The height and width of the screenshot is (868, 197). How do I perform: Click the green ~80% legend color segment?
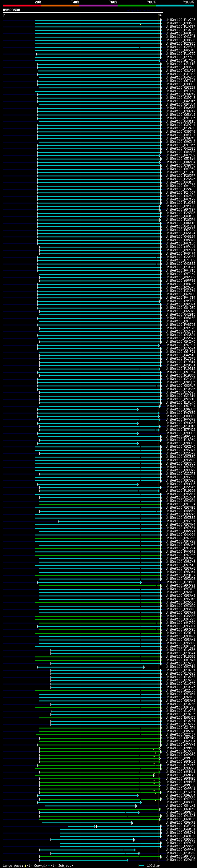coord(136,6)
